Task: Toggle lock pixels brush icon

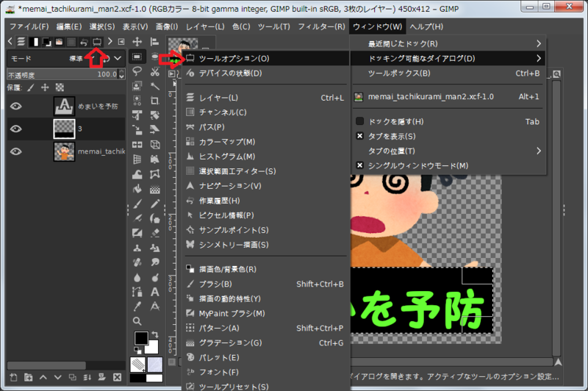Action: pyautogui.click(x=31, y=87)
